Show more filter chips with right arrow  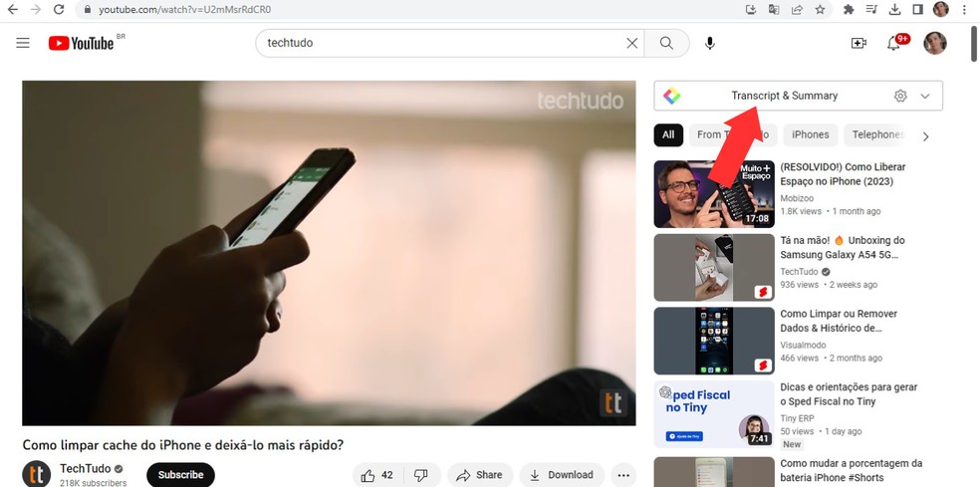click(x=925, y=136)
